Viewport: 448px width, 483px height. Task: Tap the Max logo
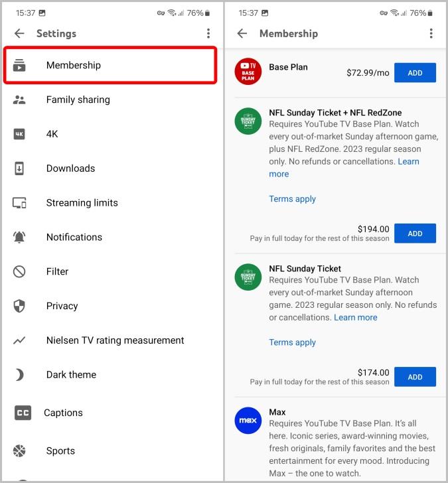(248, 421)
